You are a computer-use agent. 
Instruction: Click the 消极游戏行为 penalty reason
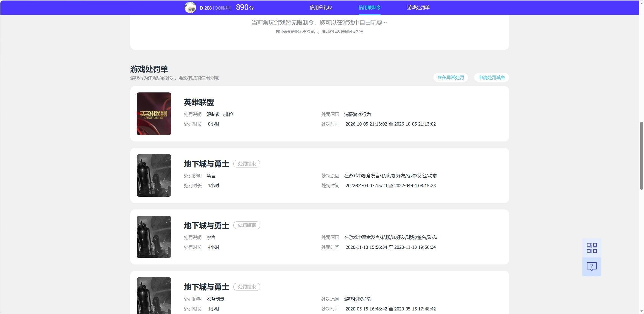tap(357, 114)
